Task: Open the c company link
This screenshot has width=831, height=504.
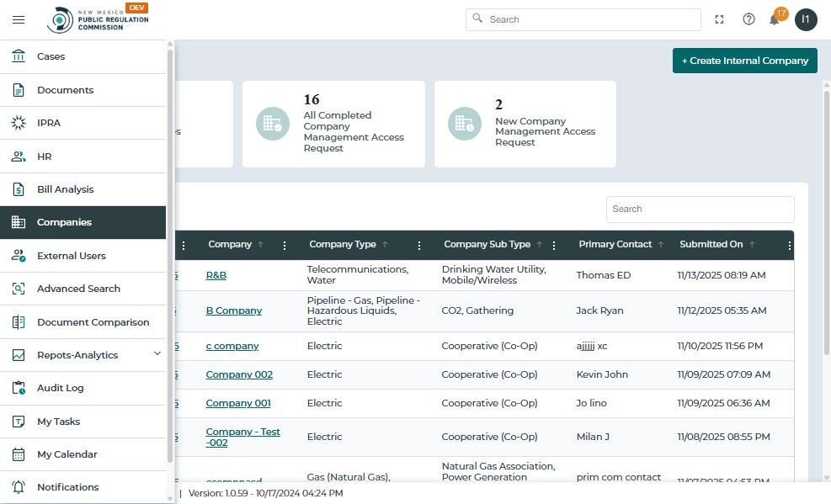Action: click(x=232, y=346)
